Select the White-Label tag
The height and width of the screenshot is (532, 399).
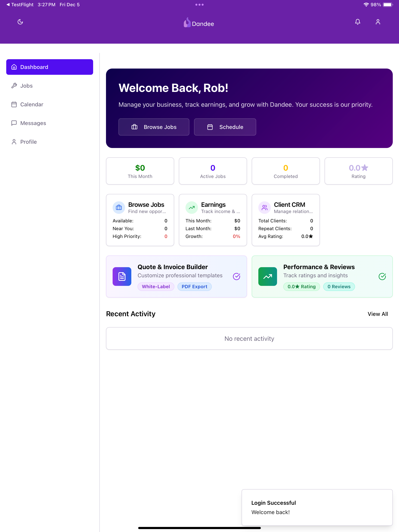click(x=156, y=287)
